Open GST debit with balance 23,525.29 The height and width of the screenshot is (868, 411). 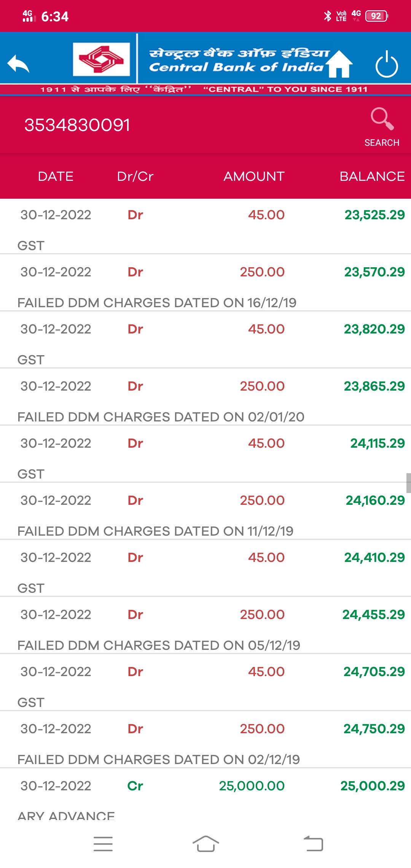(x=205, y=227)
